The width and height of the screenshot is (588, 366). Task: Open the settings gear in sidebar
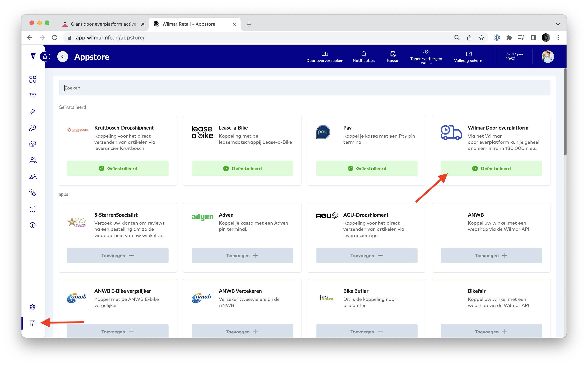pos(33,307)
